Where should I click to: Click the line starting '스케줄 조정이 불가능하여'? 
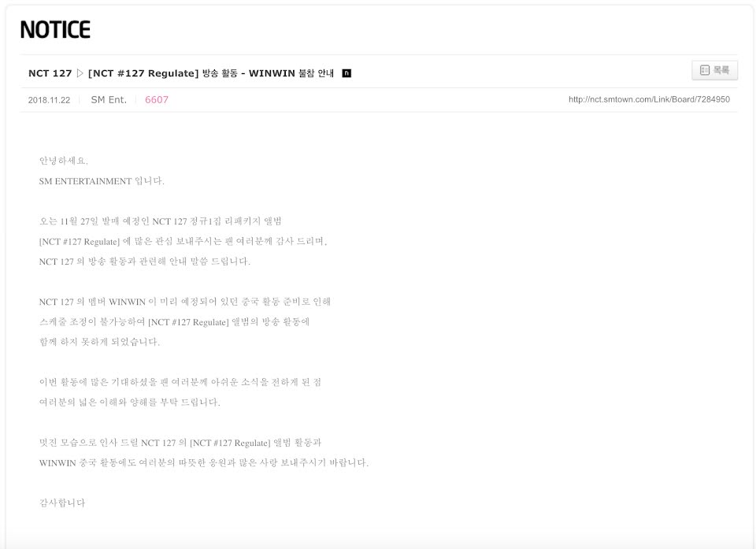(x=175, y=322)
